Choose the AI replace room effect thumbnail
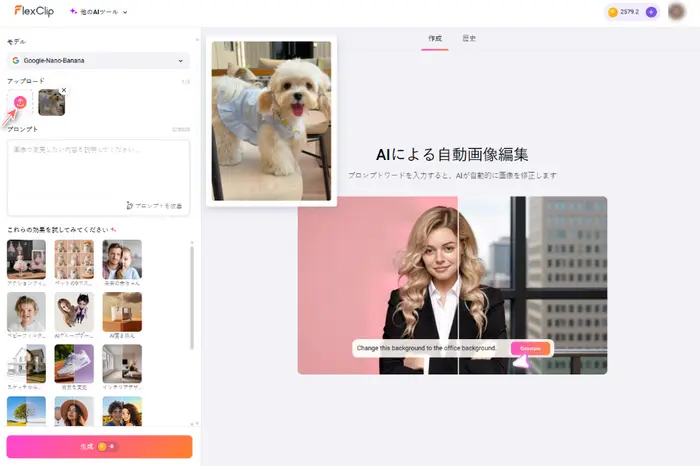Screen dimensions: 700x466 122,312
